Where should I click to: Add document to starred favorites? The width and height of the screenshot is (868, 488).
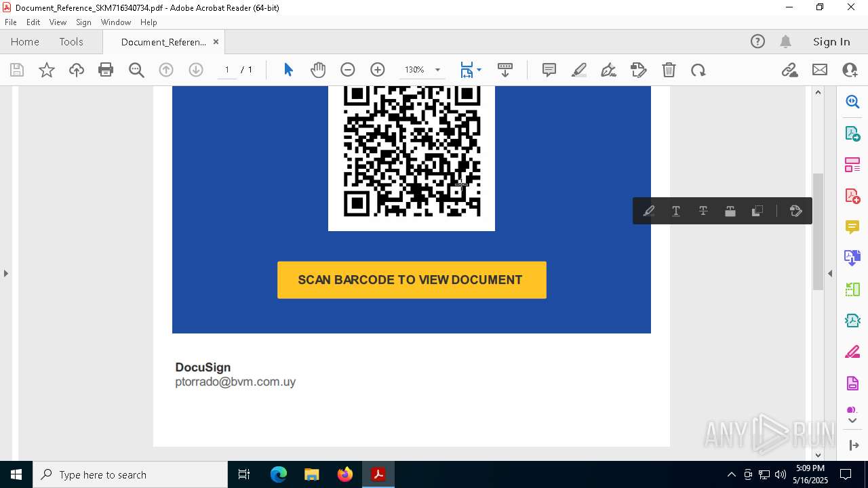click(47, 70)
